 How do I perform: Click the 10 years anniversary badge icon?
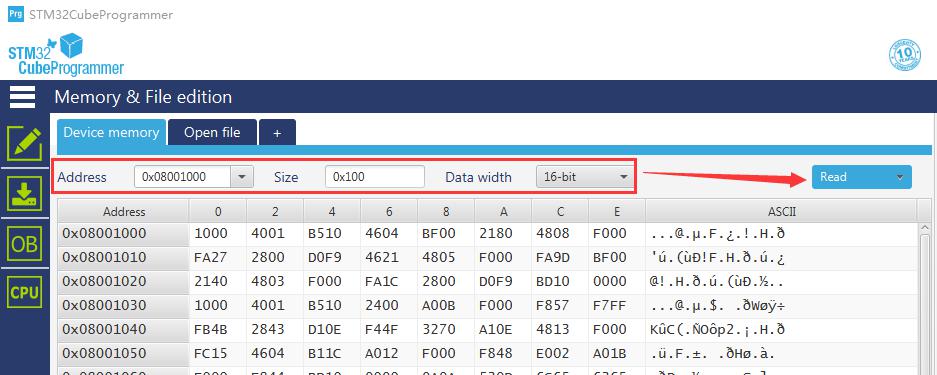[905, 56]
